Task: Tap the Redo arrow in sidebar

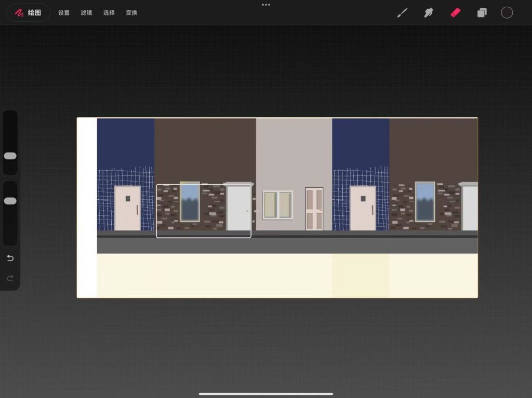Action: (10, 278)
